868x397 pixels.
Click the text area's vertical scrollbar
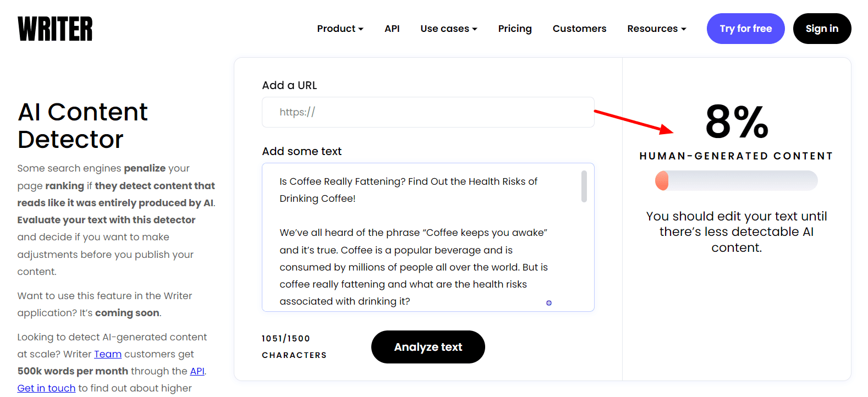[584, 186]
